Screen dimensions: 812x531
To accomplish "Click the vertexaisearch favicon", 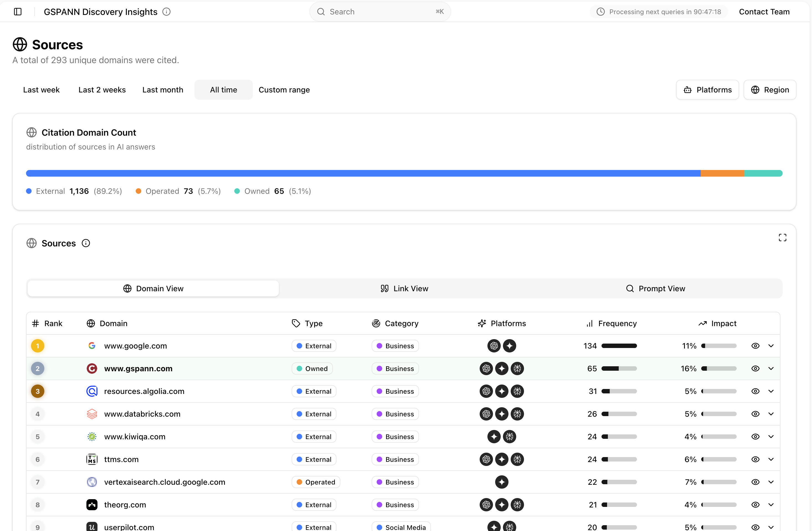I will [x=92, y=482].
